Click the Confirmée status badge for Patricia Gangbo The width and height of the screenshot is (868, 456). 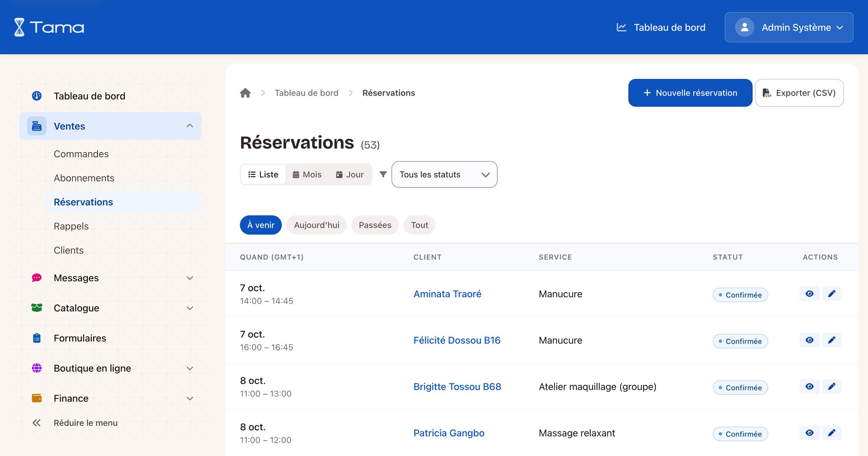(x=740, y=434)
